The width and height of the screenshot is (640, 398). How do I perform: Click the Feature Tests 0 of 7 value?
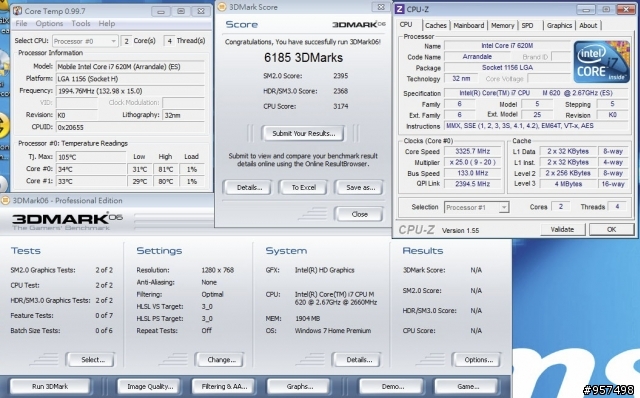tap(104, 316)
